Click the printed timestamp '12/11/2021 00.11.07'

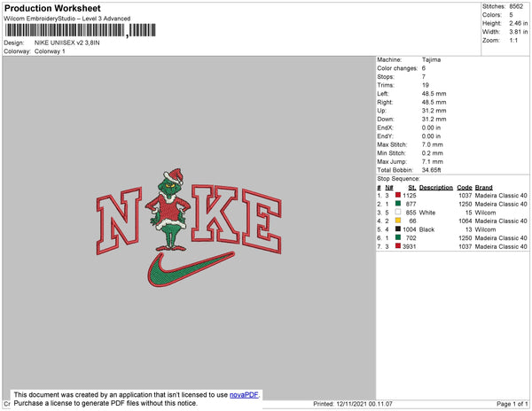tap(364, 404)
